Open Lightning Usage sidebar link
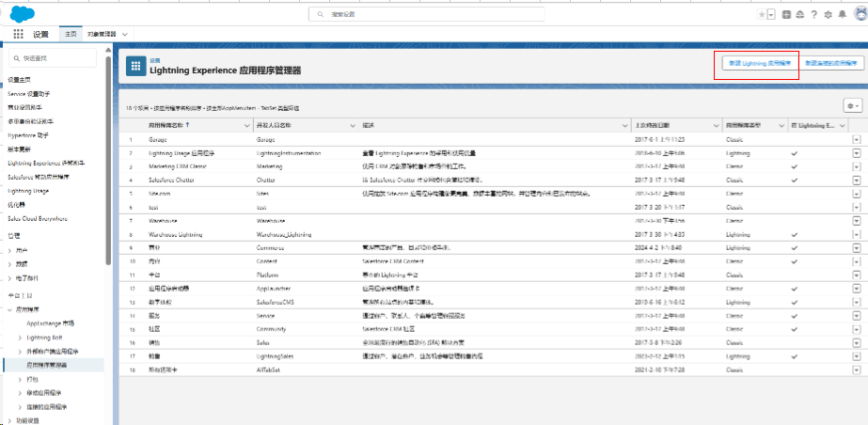This screenshot has height=425, width=868. (x=28, y=191)
